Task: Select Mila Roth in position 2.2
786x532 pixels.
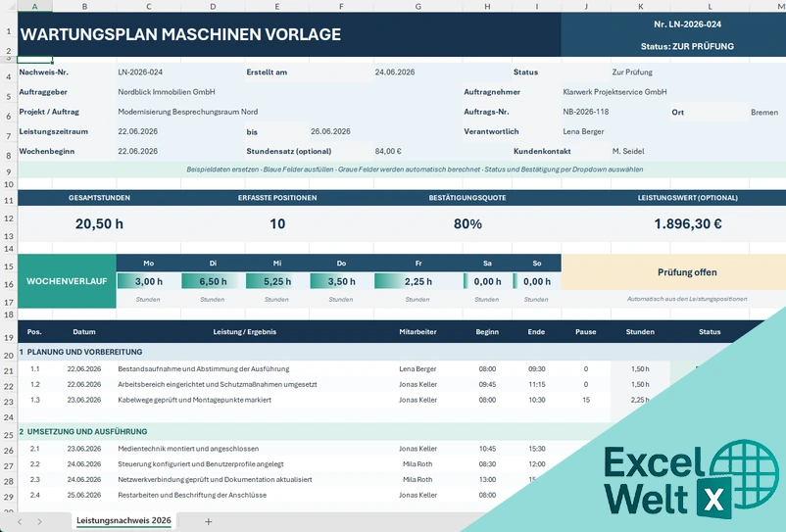Action: coord(418,464)
